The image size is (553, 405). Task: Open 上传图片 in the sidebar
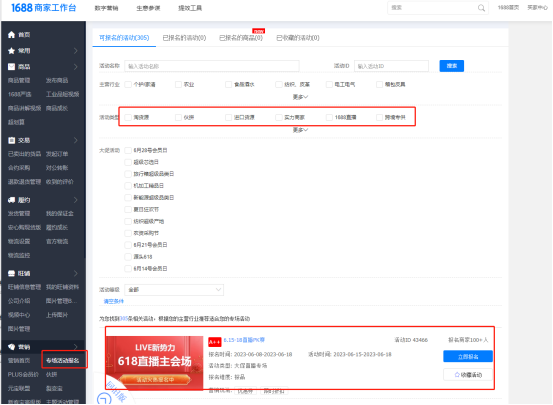tap(57, 315)
